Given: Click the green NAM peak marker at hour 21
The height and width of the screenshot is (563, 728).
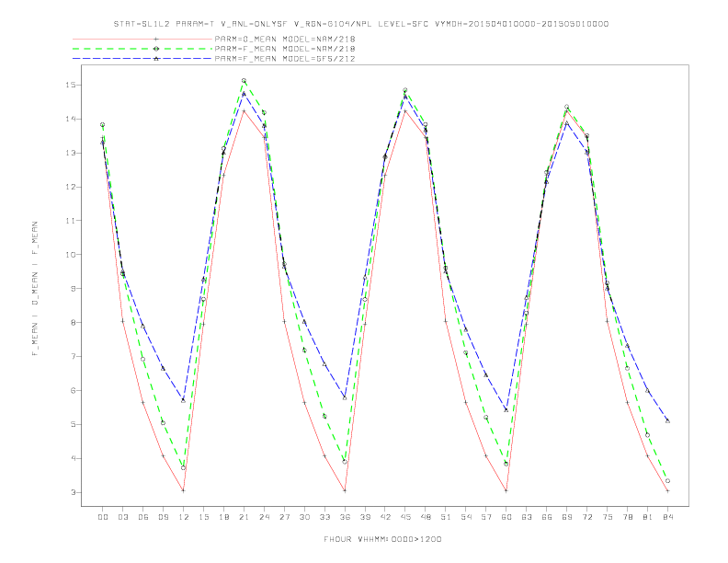Looking at the screenshot, I should coord(244,81).
